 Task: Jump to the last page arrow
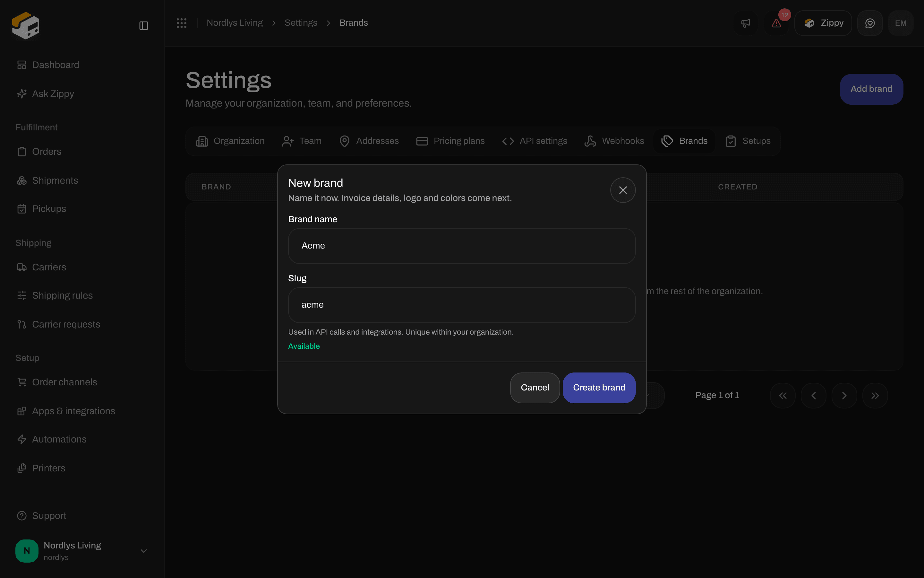point(875,396)
